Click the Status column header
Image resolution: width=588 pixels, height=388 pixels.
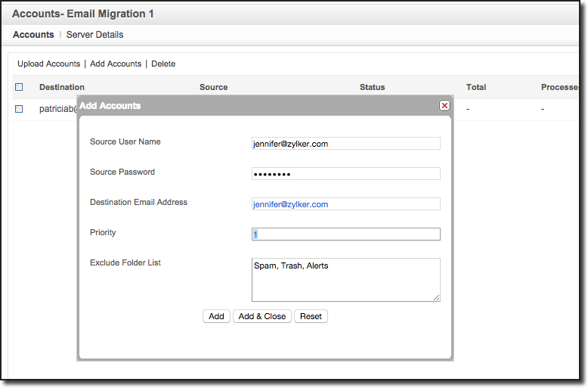click(372, 87)
